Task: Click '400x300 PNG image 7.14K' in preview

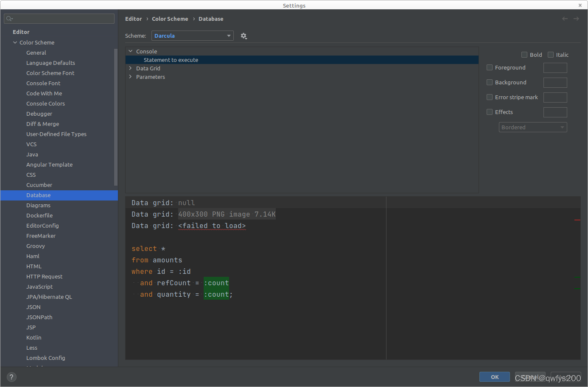Action: [x=227, y=214]
